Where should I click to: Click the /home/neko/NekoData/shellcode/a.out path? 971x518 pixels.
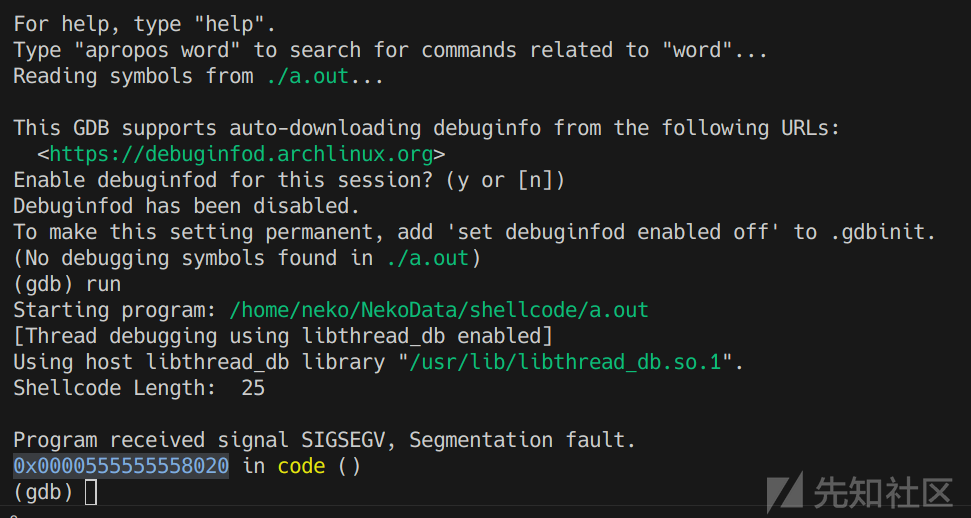[x=439, y=310]
